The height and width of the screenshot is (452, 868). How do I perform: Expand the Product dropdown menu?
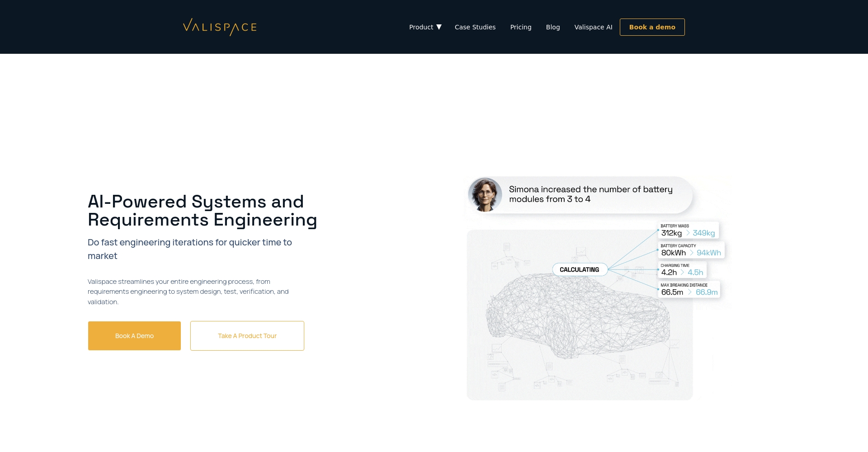[x=425, y=27]
